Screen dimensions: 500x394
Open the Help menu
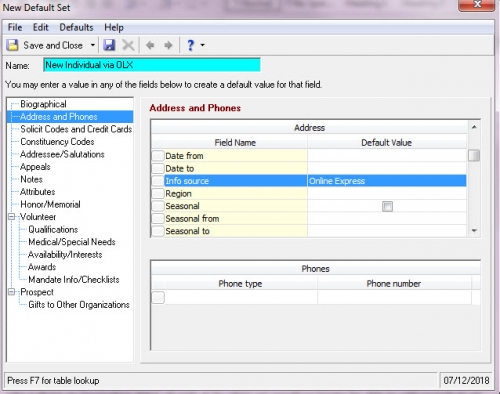(x=114, y=27)
